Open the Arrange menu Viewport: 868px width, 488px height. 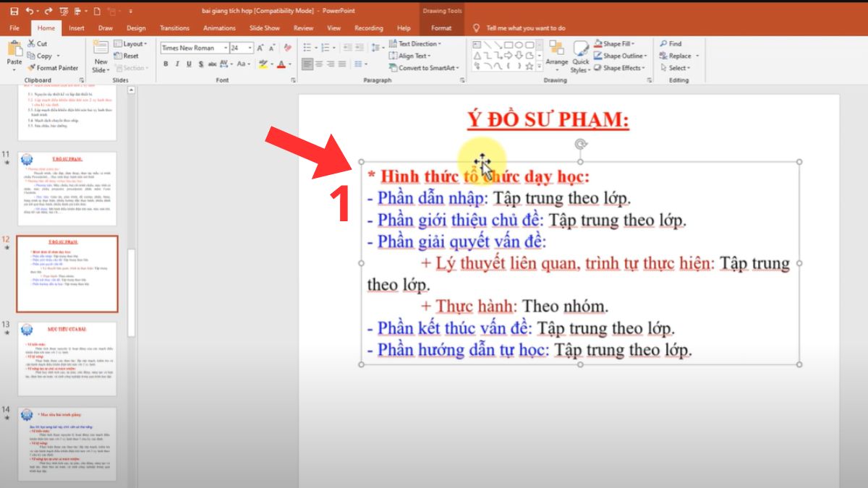556,56
